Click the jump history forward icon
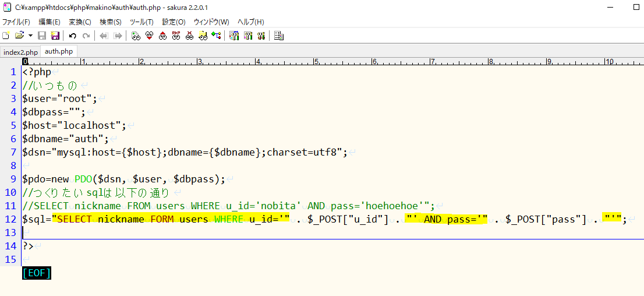 pyautogui.click(x=118, y=36)
